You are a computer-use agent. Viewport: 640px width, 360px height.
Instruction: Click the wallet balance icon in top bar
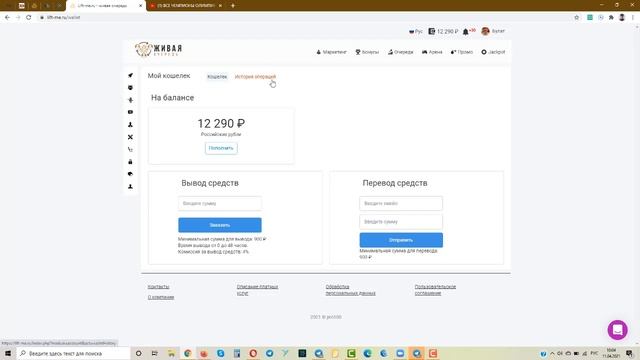click(x=431, y=31)
